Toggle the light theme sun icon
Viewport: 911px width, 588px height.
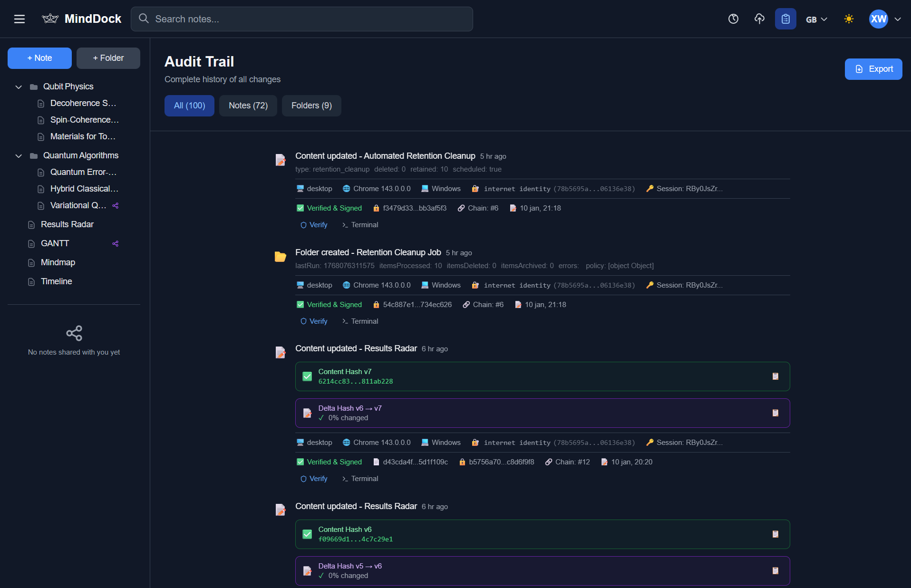click(849, 19)
